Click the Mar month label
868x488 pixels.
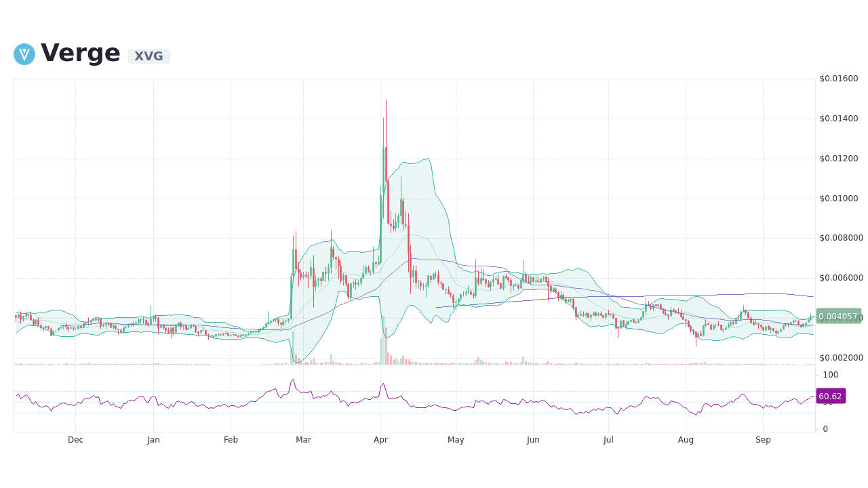303,440
